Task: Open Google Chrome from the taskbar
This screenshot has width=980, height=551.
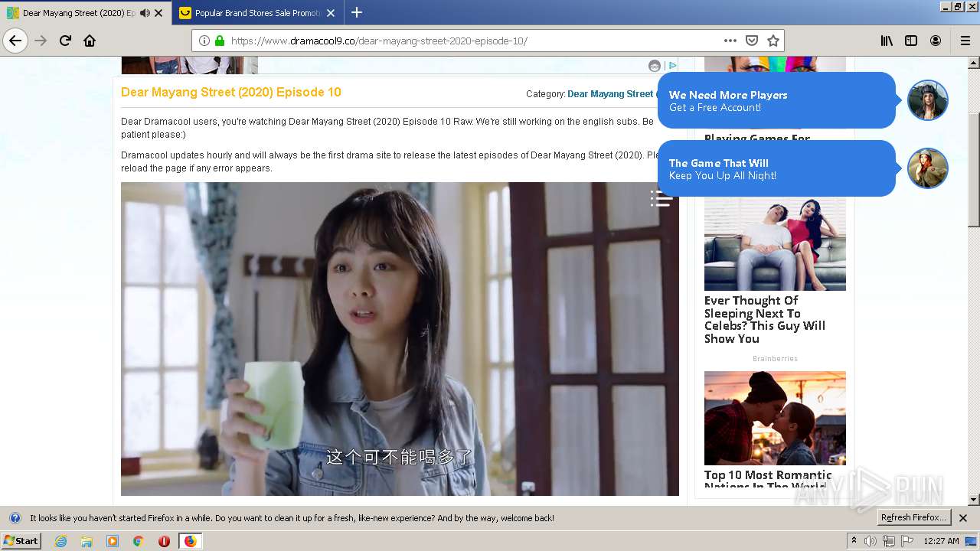Action: pyautogui.click(x=139, y=541)
